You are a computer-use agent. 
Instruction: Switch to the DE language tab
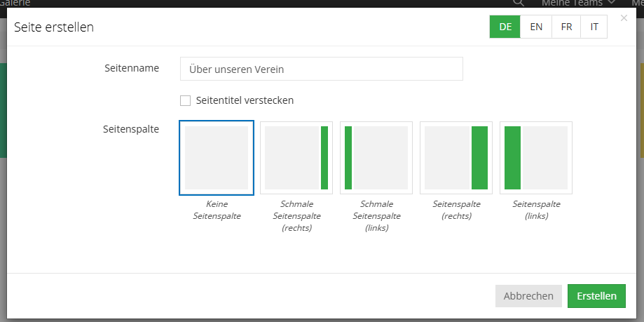click(x=505, y=27)
